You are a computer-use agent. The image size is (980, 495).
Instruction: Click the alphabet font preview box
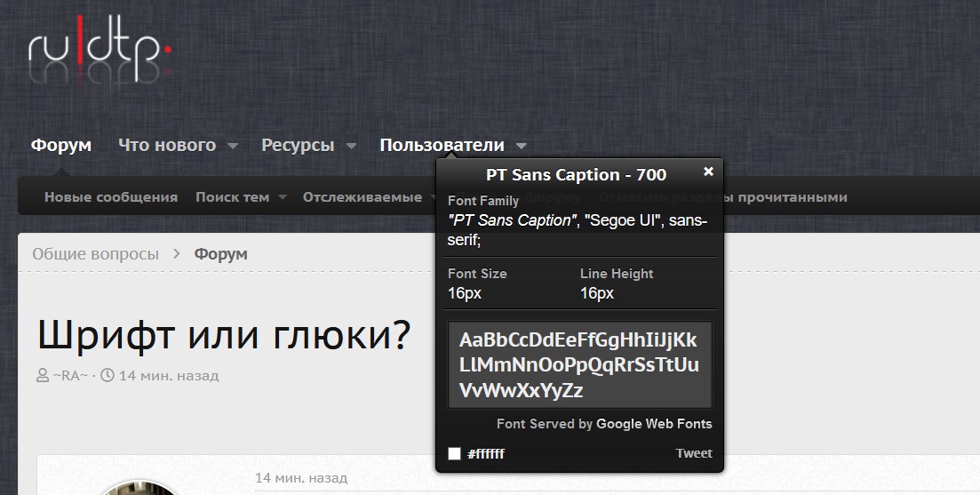tap(580, 365)
